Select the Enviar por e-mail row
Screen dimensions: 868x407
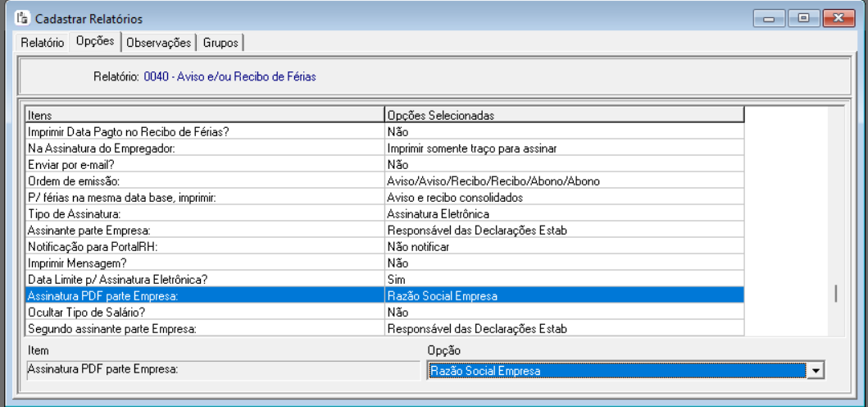click(205, 165)
